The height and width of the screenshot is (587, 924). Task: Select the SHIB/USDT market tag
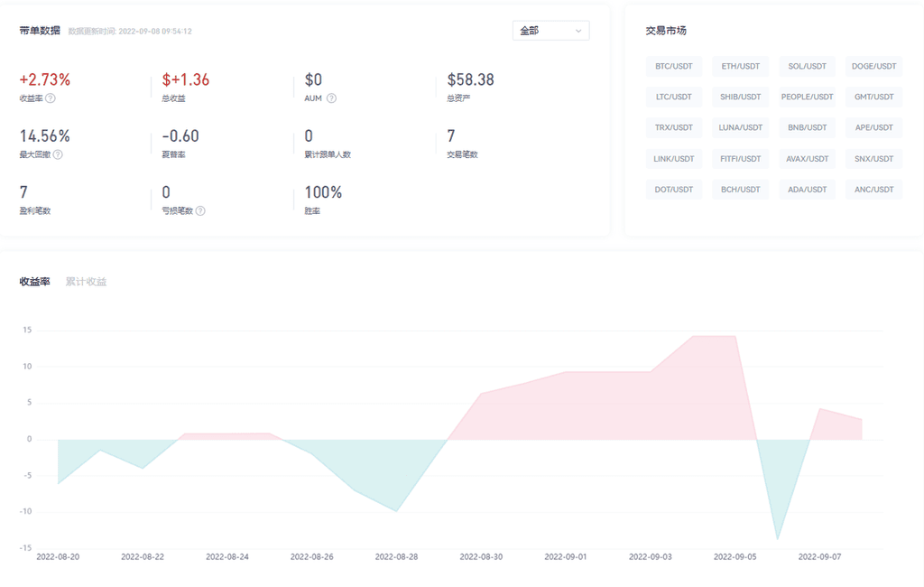[740, 97]
